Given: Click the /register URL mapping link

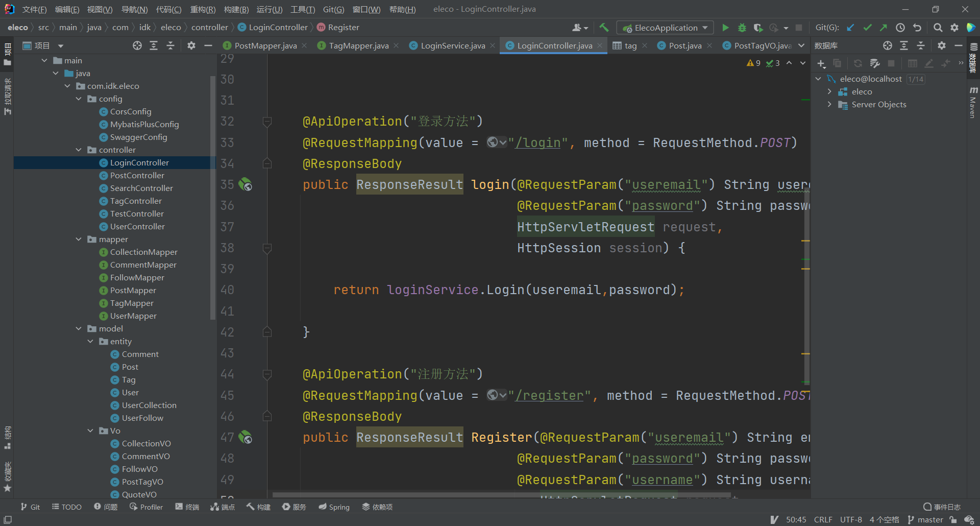Looking at the screenshot, I should point(549,395).
